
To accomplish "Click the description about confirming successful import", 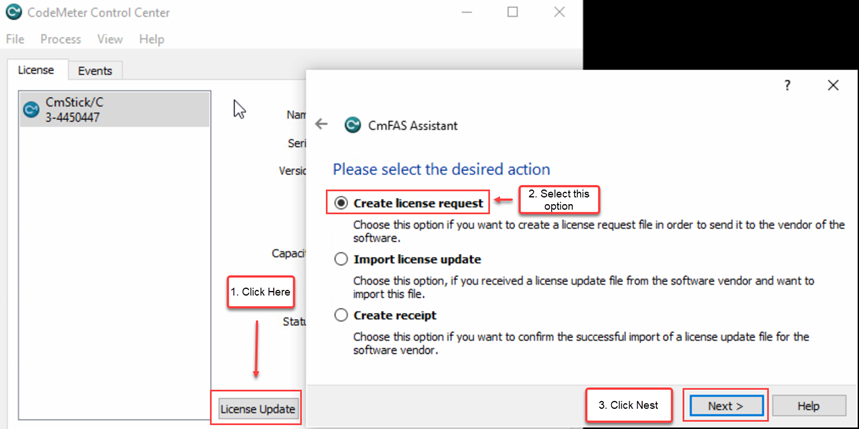I will pos(581,344).
